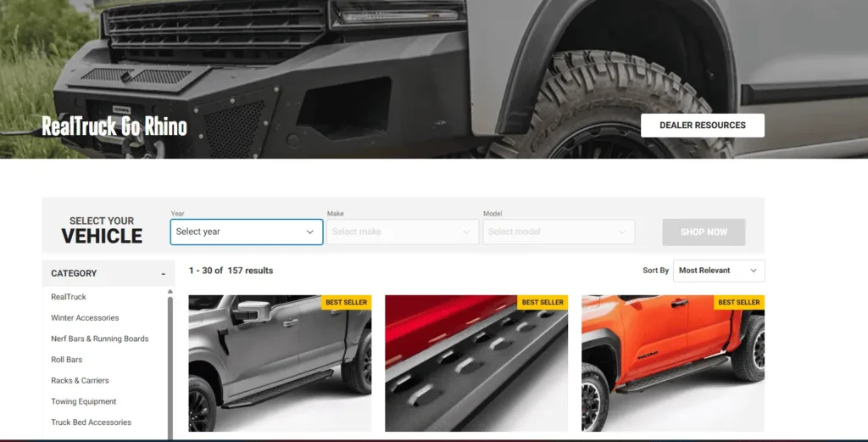Open the gray truck running board product
The height and width of the screenshot is (442, 868).
(280, 363)
